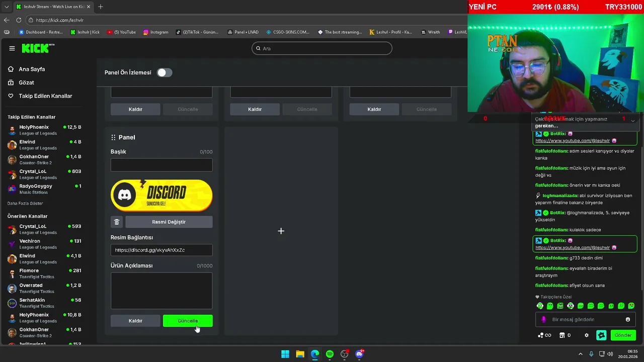Select the first green follower emote
The width and height of the screenshot is (644, 362).
point(540,306)
